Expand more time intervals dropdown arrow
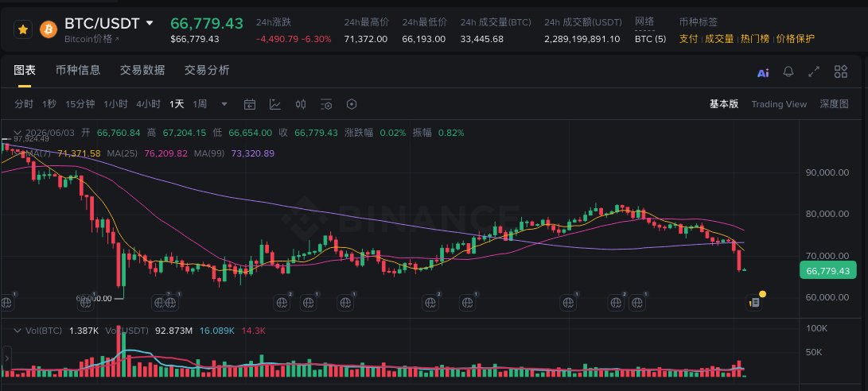Image resolution: width=868 pixels, height=391 pixels. coord(224,104)
